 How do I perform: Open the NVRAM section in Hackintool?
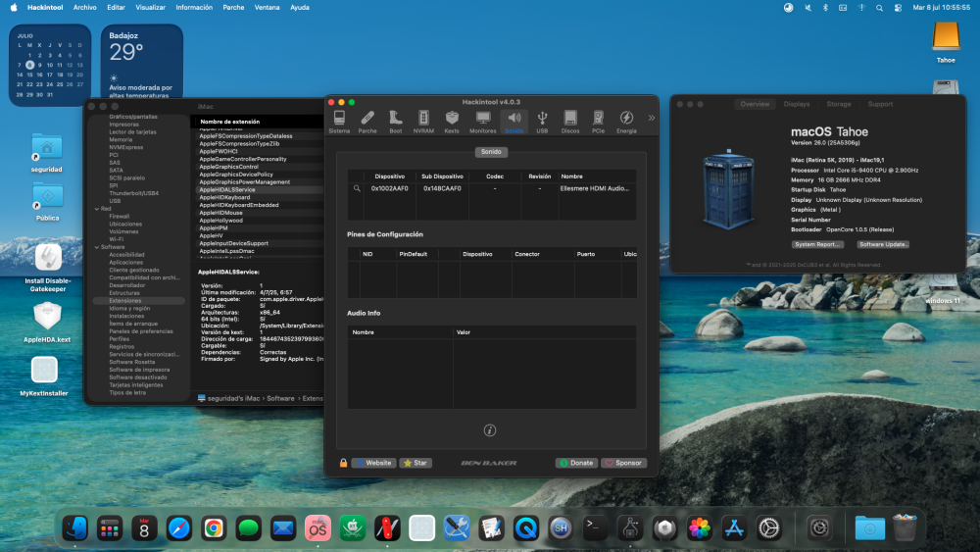click(423, 122)
